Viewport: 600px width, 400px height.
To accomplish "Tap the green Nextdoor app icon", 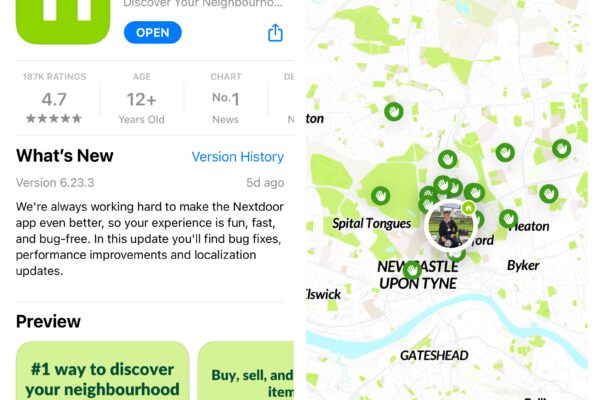I will (x=63, y=19).
